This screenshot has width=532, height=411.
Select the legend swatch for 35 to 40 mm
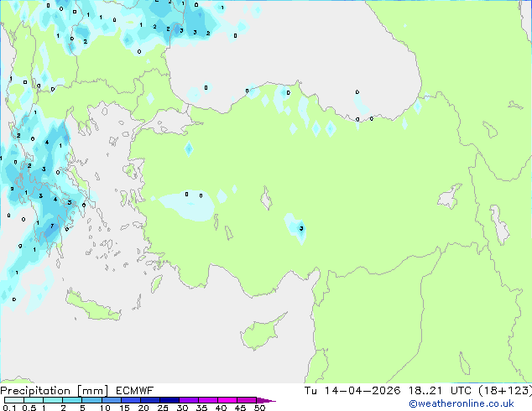(207, 400)
